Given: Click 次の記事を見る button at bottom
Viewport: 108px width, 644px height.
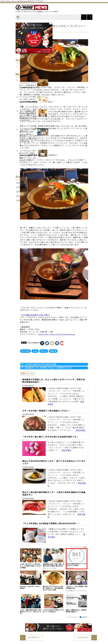Looking at the screenshot, I should click(85, 637).
